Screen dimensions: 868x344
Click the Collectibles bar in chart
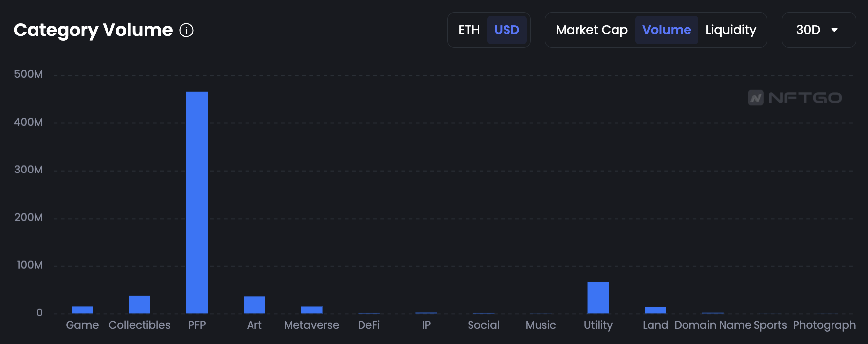[x=140, y=305]
